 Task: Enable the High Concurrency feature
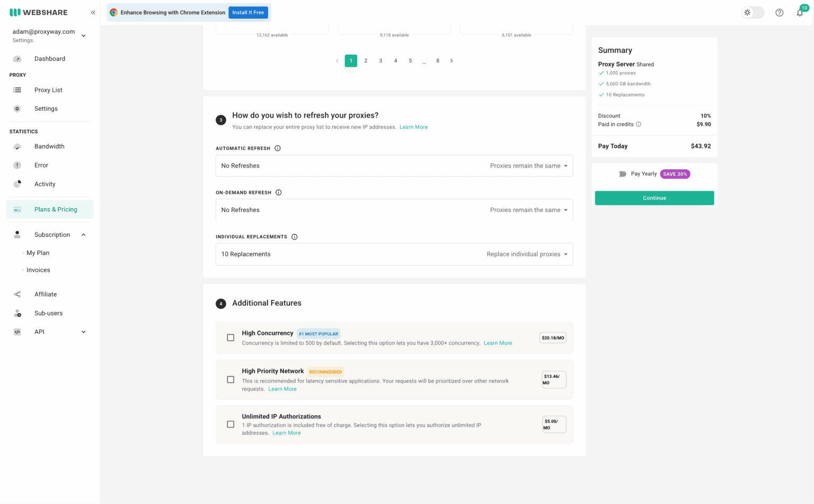[231, 337]
